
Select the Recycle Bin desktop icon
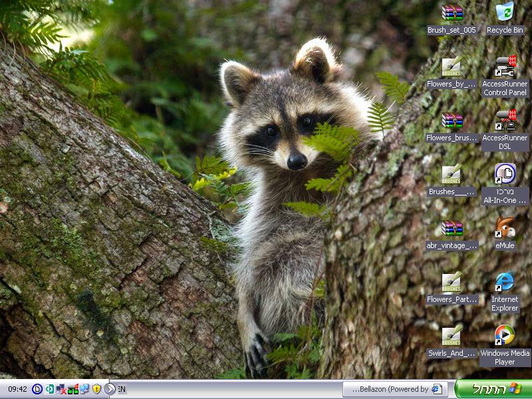point(505,13)
